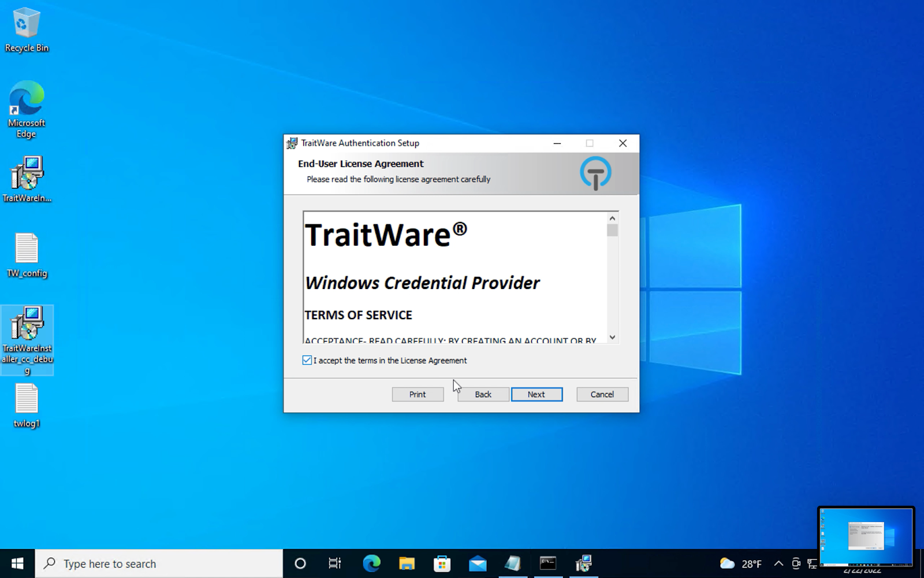
Task: Open weather widget showing 28°F
Action: [x=741, y=564]
